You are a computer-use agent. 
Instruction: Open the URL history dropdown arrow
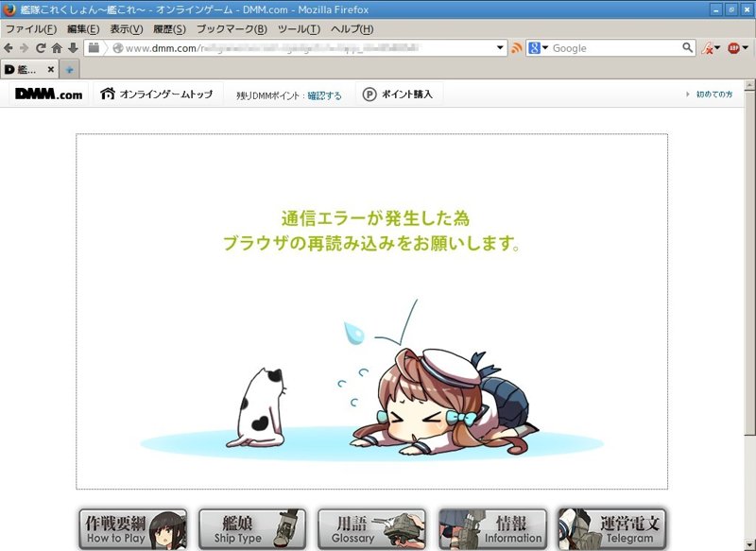click(x=500, y=47)
